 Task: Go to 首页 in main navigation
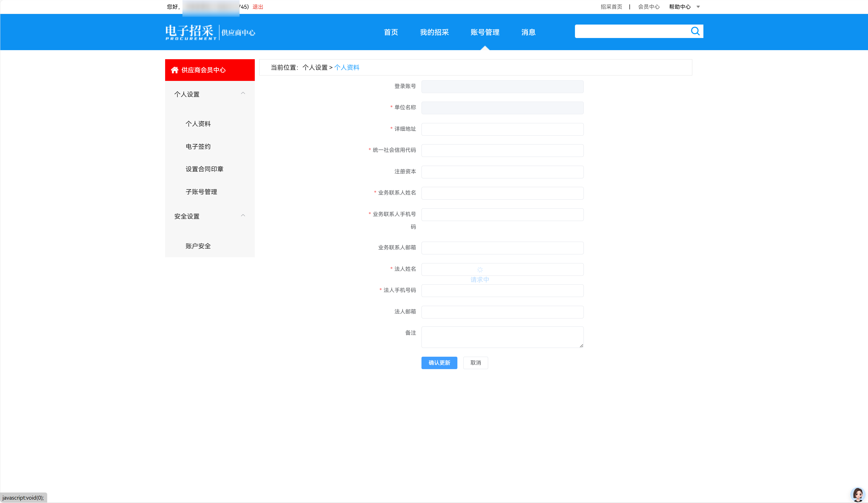391,32
